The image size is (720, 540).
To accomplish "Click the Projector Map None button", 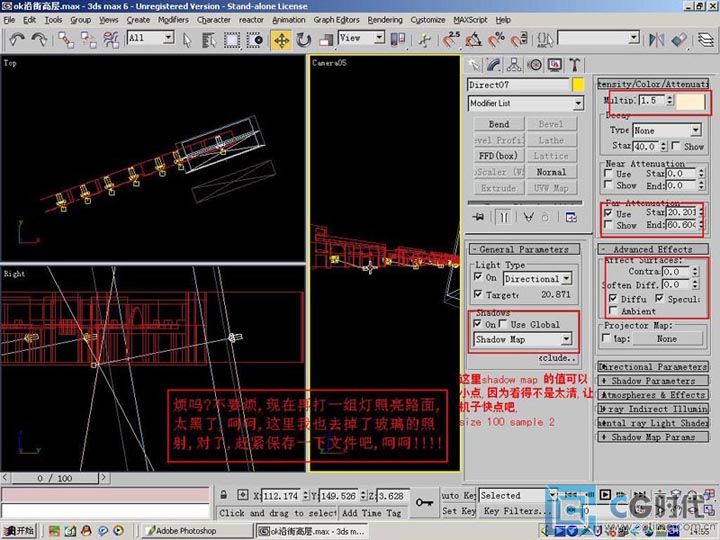I will point(667,338).
